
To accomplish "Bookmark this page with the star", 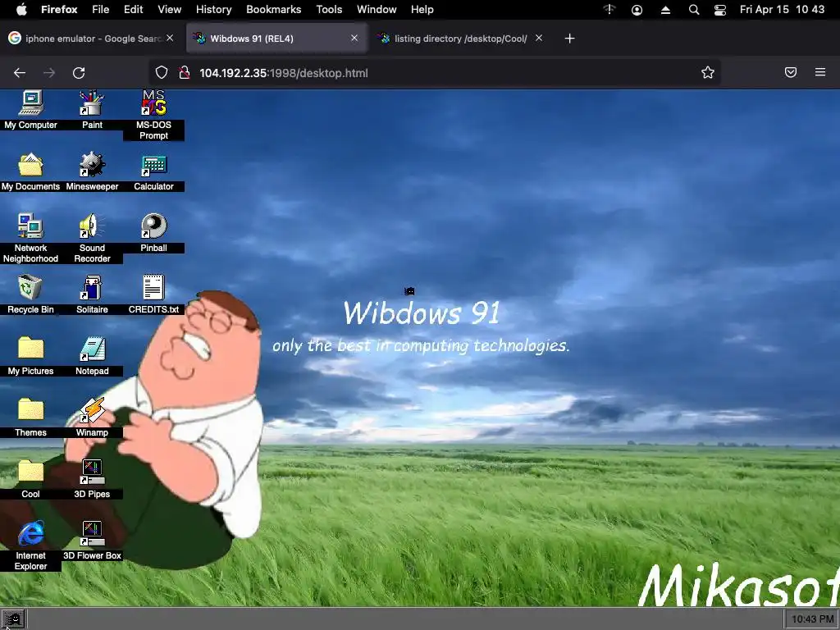I will [708, 72].
